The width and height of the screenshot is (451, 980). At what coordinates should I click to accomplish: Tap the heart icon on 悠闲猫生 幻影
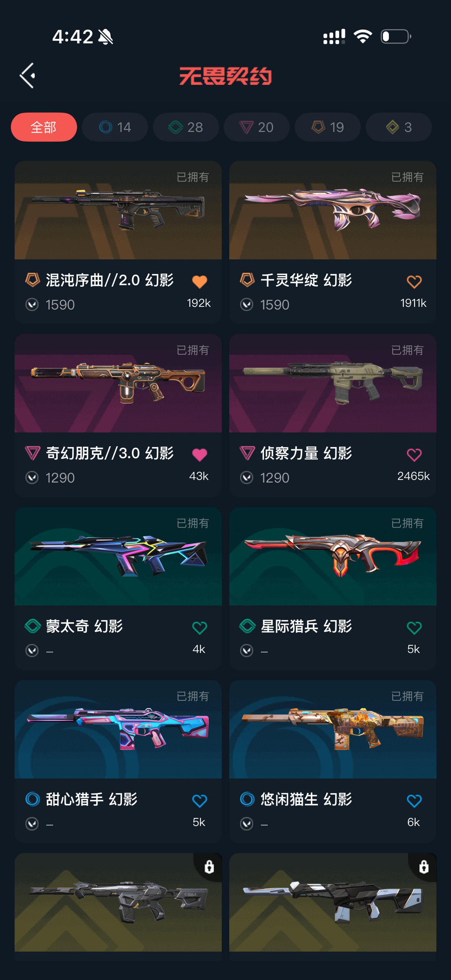click(414, 801)
